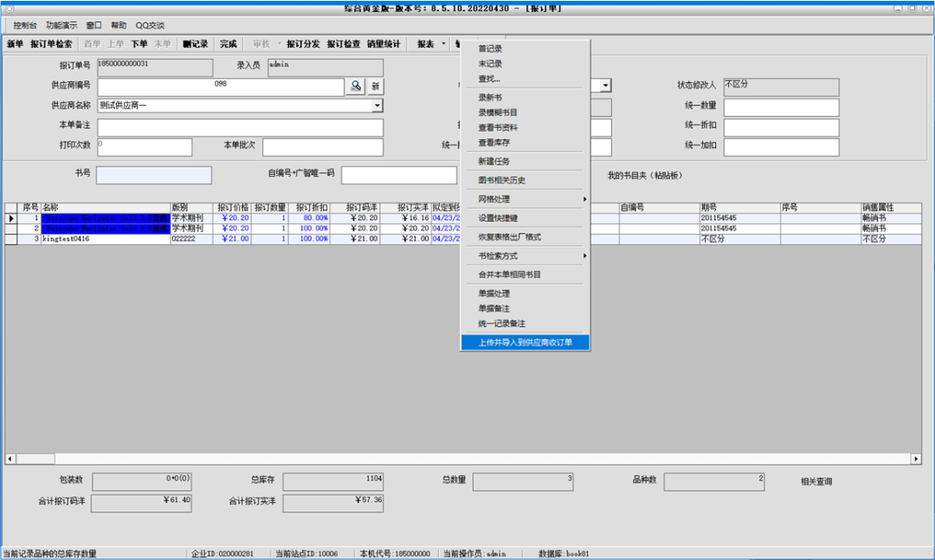Click into the 本单批次 input field

pyautogui.click(x=323, y=147)
